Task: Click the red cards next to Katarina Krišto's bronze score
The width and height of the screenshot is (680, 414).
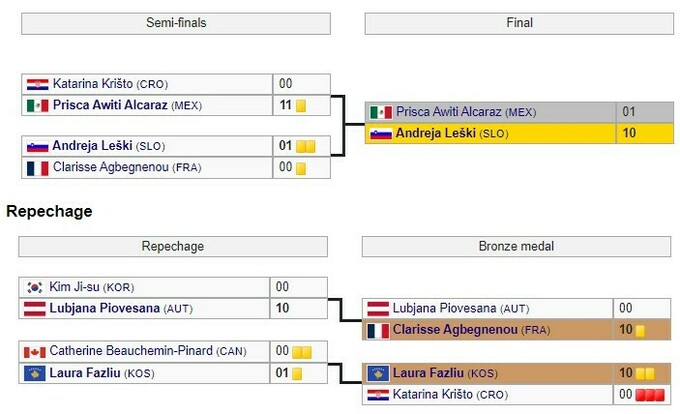Action: click(651, 395)
